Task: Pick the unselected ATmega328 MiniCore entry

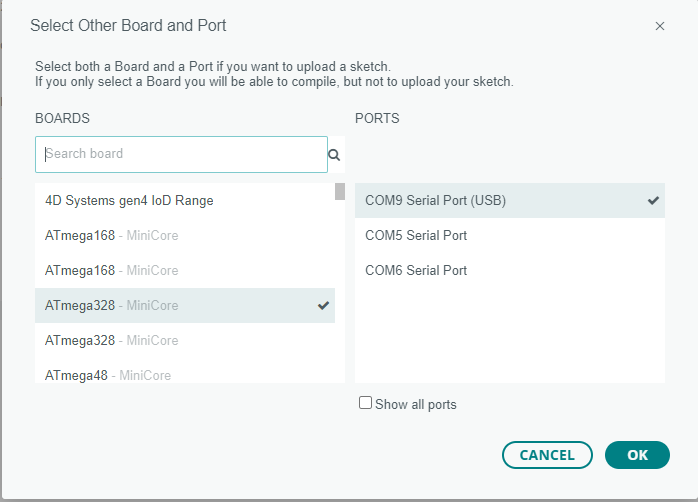Action: point(112,340)
